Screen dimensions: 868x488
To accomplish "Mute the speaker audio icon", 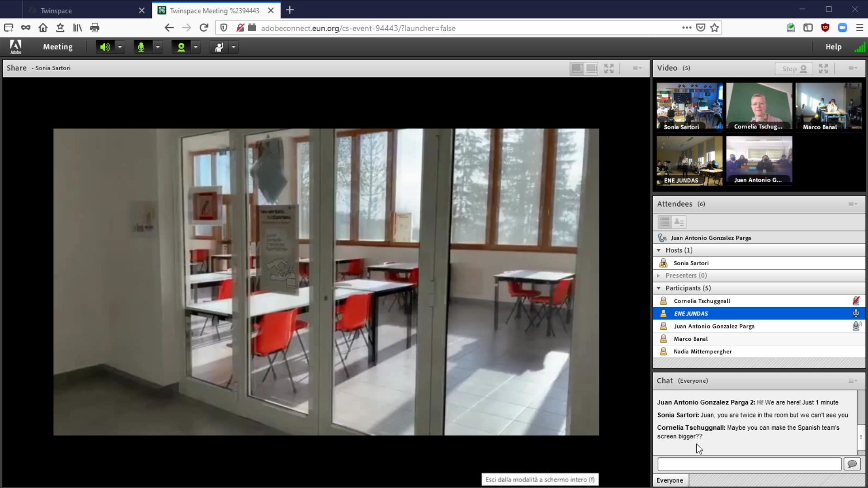I will (105, 47).
